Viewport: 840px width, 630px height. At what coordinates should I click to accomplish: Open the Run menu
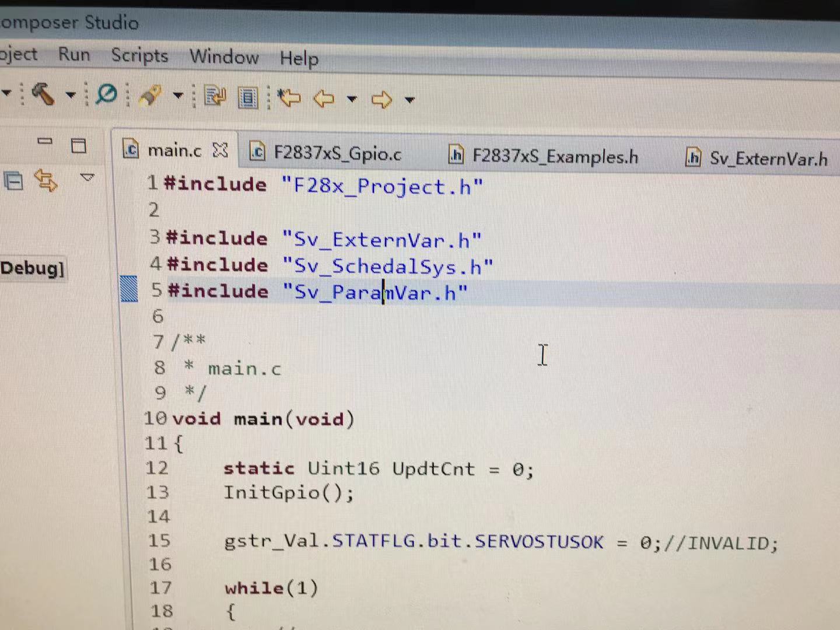74,55
